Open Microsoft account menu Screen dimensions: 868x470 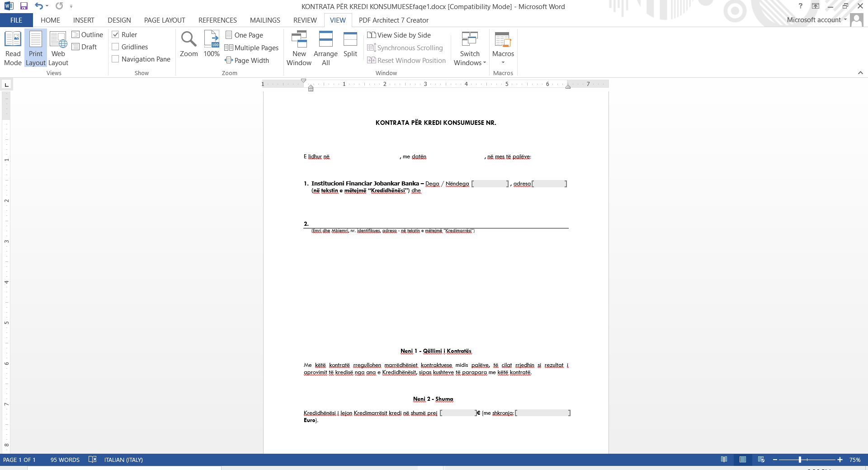pyautogui.click(x=816, y=20)
